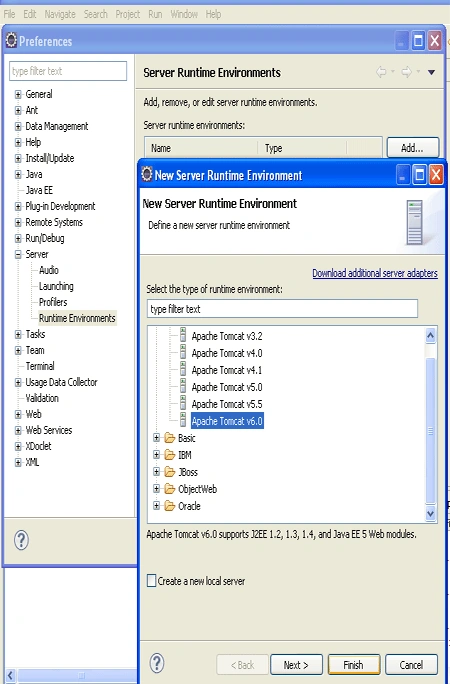The width and height of the screenshot is (450, 684).
Task: Click the Apache Tomcat v4.1 server icon
Action: point(183,370)
